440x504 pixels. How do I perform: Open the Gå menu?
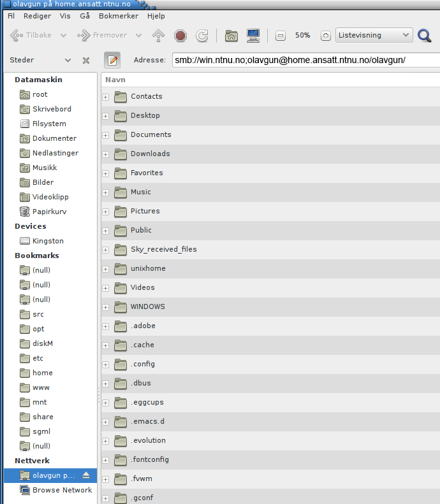coord(85,16)
